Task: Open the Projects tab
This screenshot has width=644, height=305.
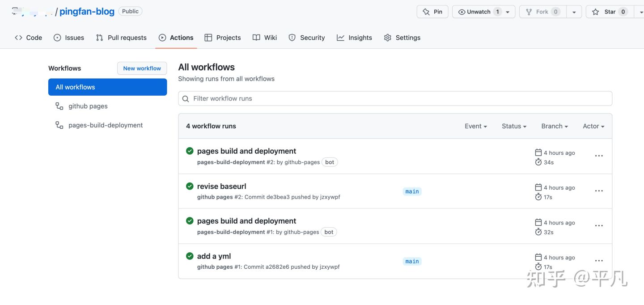Action: (x=223, y=38)
